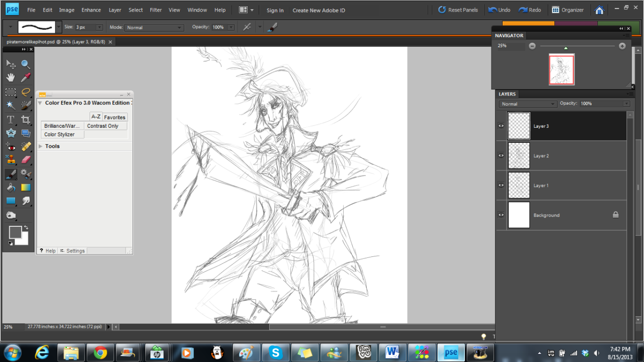
Task: Open Color Efex Settings
Action: coord(72,251)
